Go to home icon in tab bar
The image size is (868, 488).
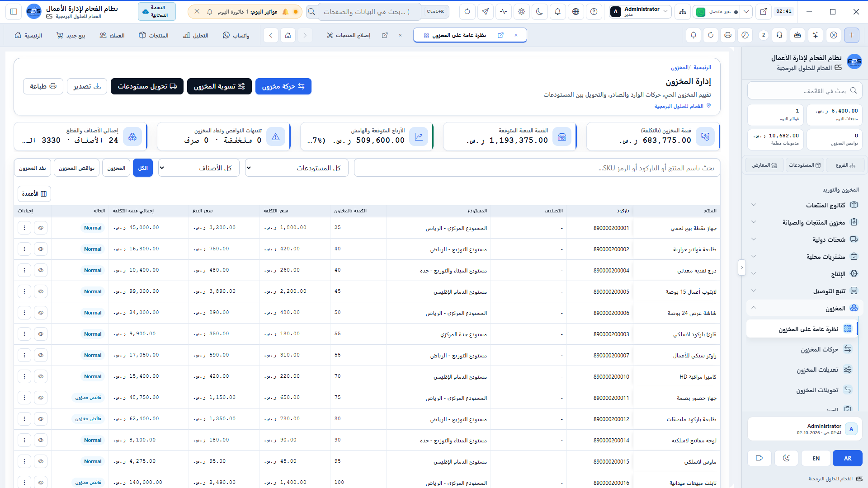[x=288, y=35]
